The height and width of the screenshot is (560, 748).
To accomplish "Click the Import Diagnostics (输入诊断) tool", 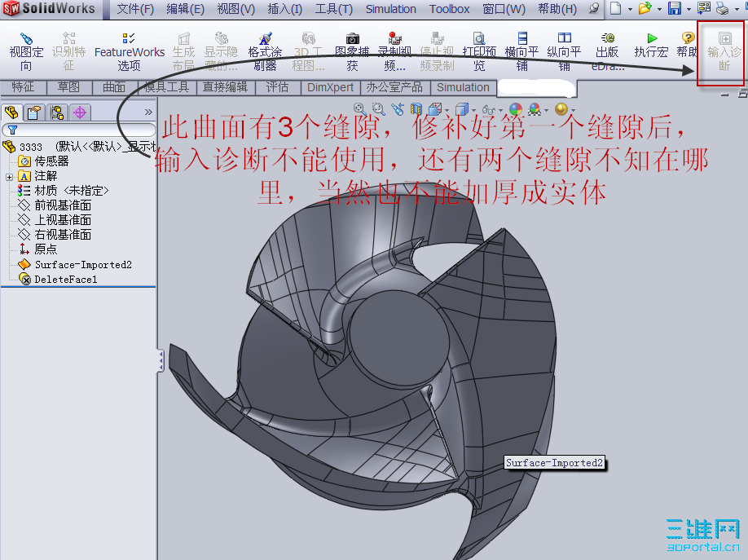I will pyautogui.click(x=724, y=51).
